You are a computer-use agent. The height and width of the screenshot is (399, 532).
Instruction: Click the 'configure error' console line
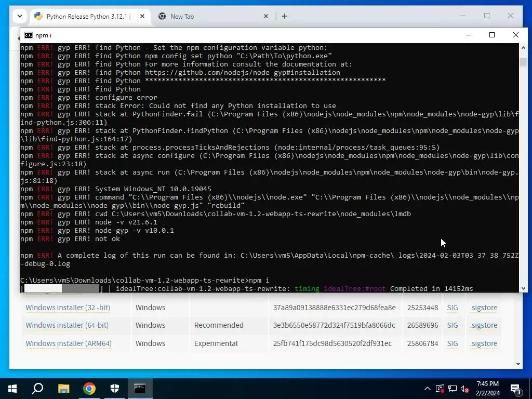click(x=88, y=97)
